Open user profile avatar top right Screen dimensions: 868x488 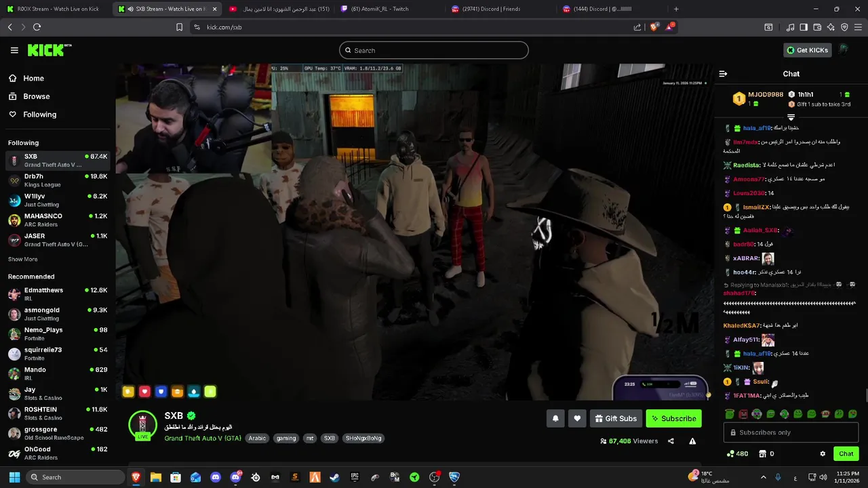844,49
